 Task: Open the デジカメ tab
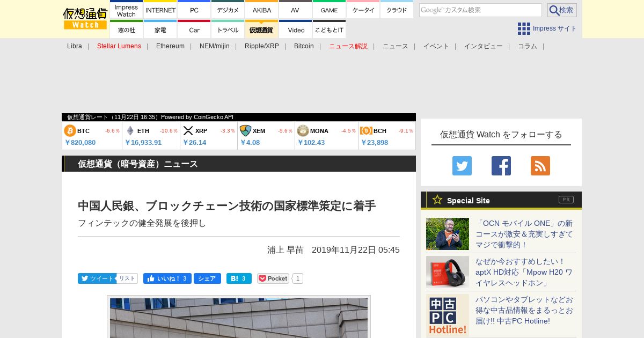tap(228, 10)
